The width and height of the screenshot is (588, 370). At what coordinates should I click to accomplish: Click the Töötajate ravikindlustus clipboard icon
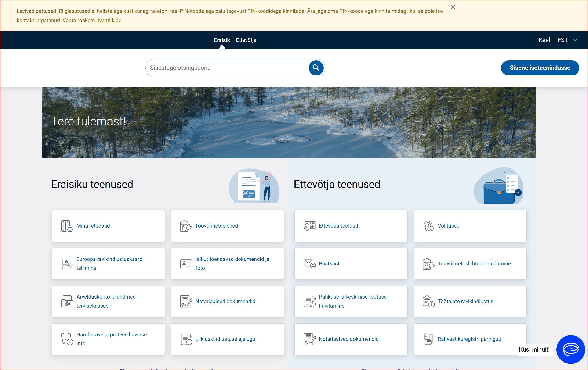(x=428, y=302)
